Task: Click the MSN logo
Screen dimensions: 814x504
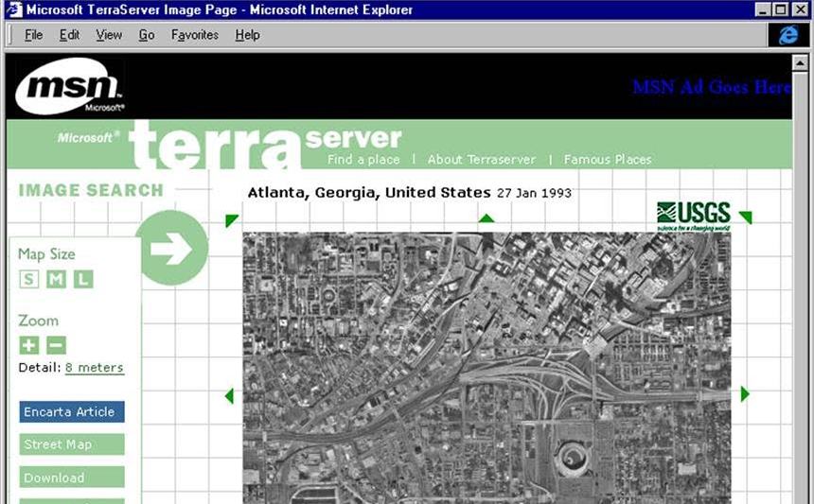Action: click(x=68, y=87)
